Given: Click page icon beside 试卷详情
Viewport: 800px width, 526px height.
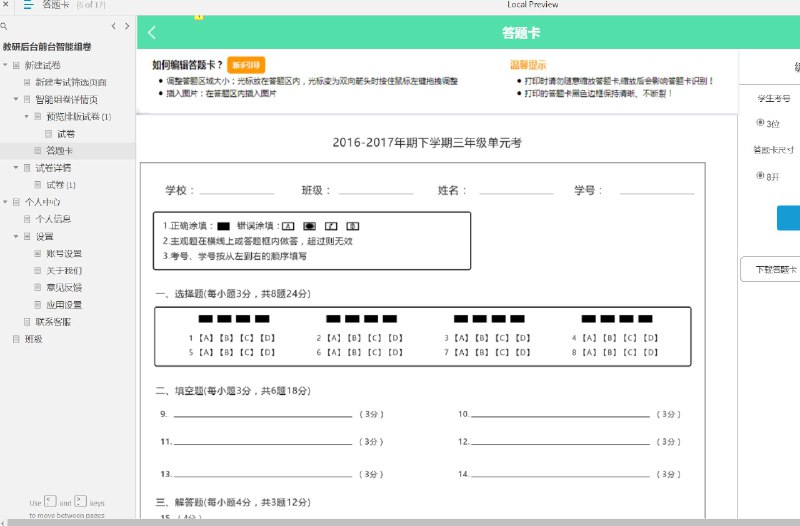Looking at the screenshot, I should coord(27,168).
